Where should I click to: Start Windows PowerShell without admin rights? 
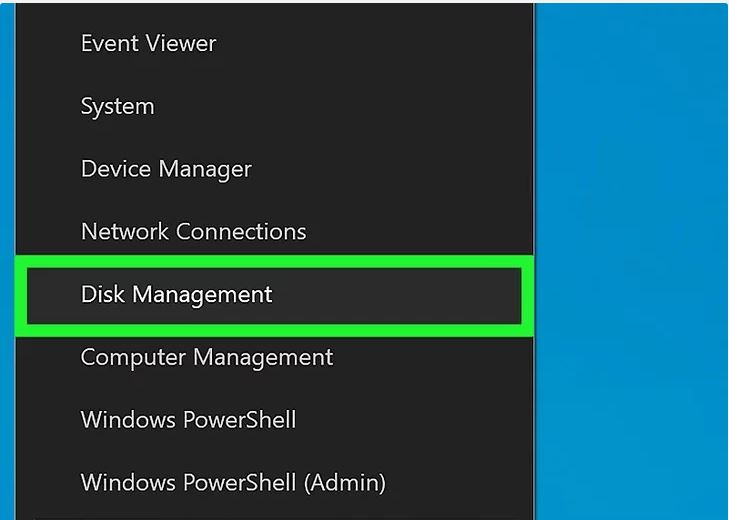tap(274, 420)
